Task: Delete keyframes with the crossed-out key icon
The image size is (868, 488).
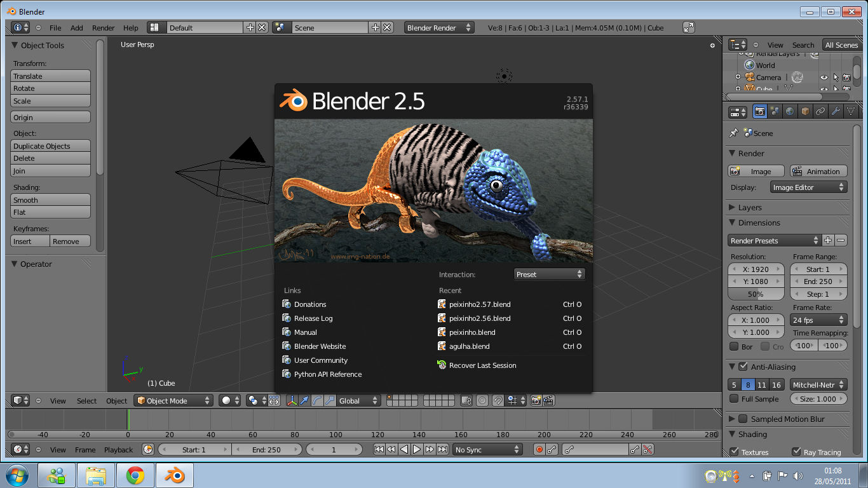Action: 648,450
